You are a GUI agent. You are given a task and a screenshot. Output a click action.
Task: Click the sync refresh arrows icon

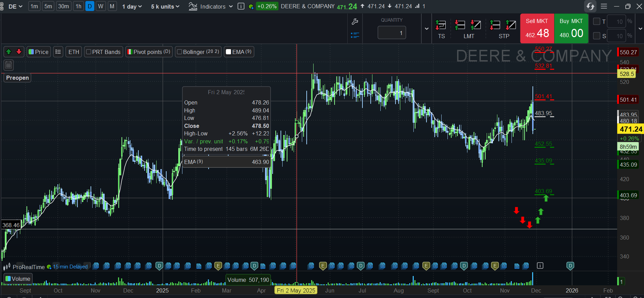(x=590, y=7)
